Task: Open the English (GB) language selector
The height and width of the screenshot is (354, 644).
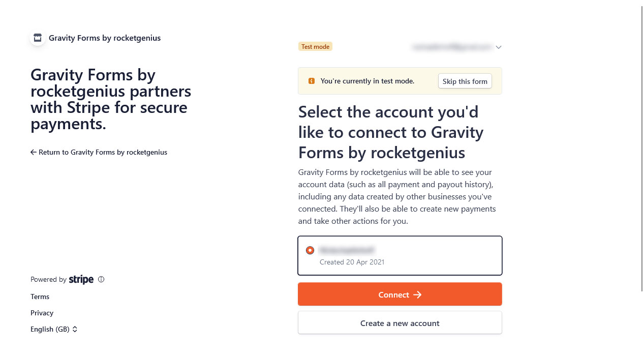Action: click(x=54, y=329)
